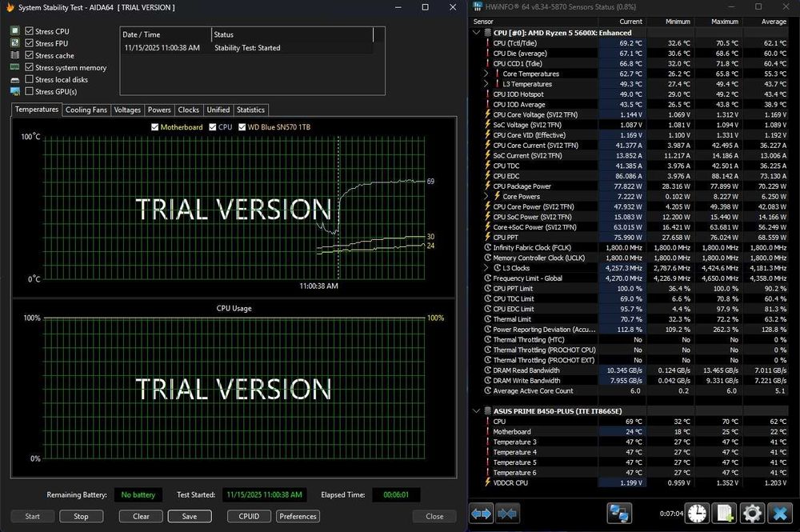This screenshot has height=532, width=800.
Task: Click the Maximum column header in HWiNFO
Action: pos(723,22)
